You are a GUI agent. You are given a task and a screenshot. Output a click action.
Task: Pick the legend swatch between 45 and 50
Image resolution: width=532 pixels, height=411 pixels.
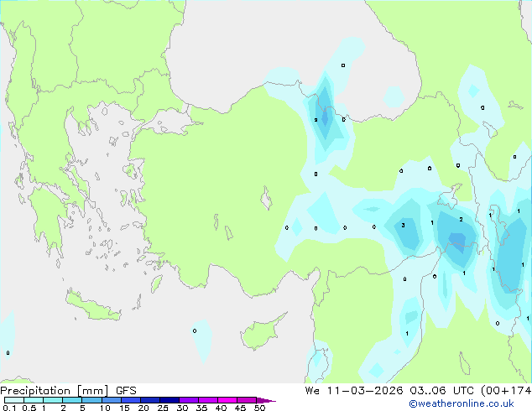(247, 400)
